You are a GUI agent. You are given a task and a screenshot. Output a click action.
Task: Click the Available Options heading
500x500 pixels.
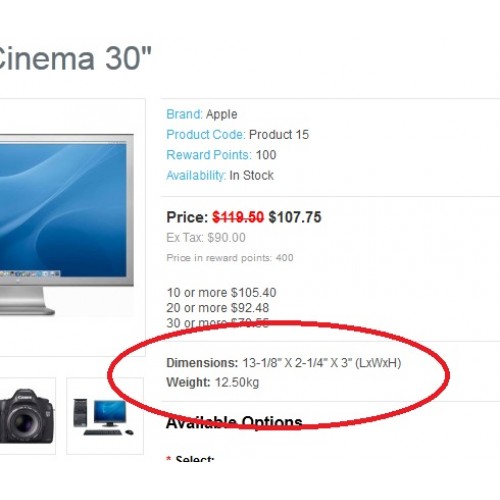coord(234,423)
